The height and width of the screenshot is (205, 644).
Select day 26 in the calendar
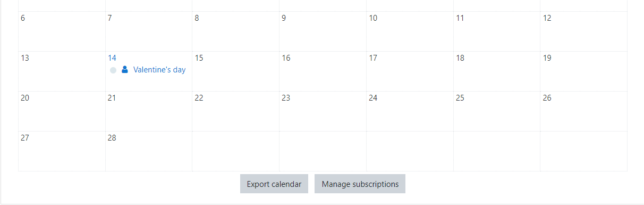click(583, 111)
